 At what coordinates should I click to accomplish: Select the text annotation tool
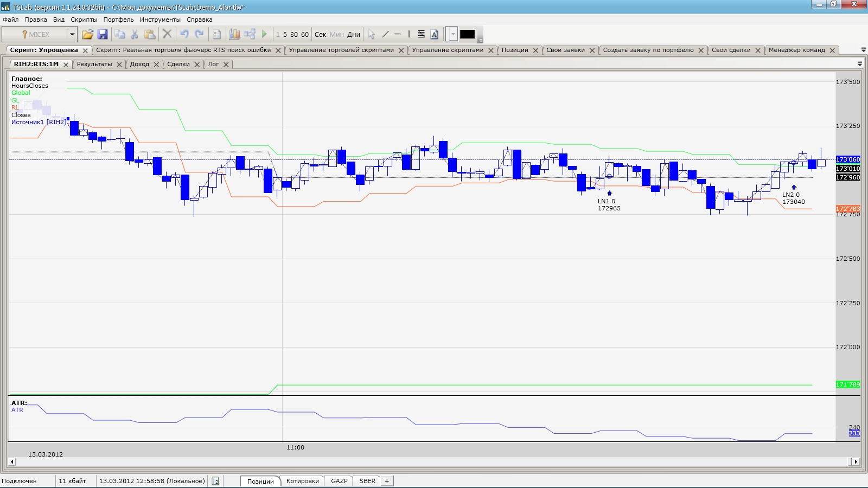[x=435, y=34]
